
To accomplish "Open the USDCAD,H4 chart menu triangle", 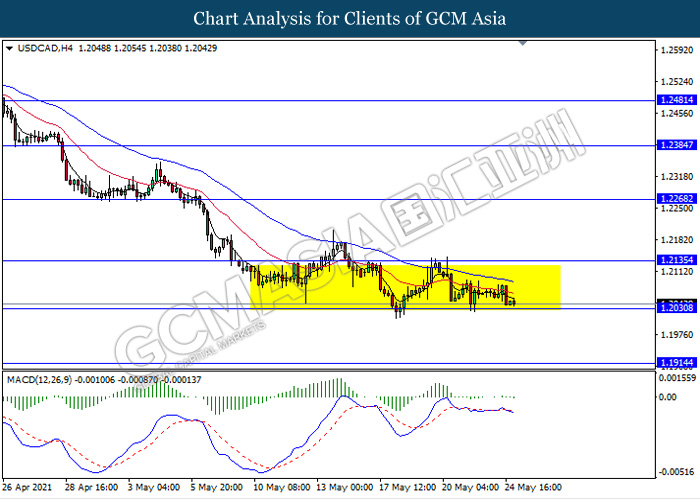I will [9, 48].
